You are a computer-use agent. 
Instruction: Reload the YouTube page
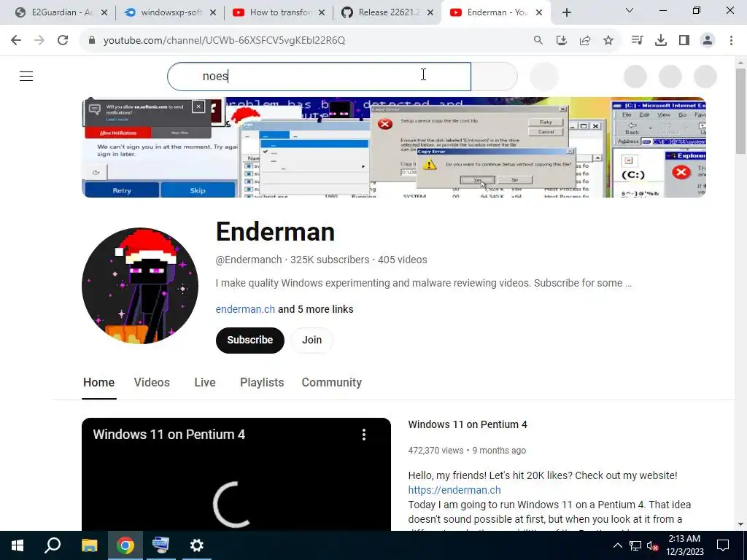pos(63,40)
